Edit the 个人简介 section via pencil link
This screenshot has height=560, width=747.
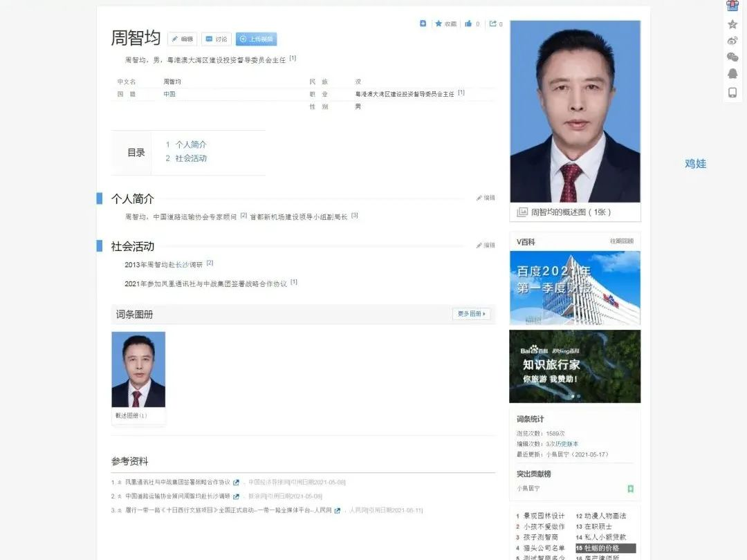486,198
